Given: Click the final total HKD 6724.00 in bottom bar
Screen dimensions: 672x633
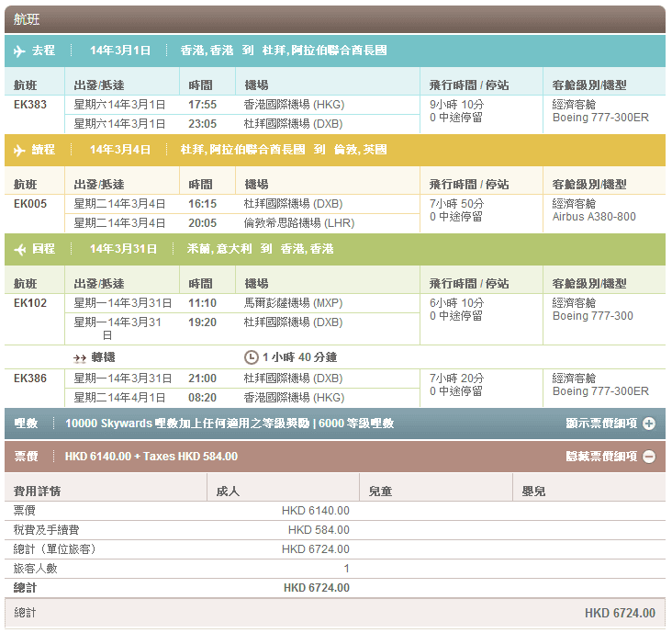Looking at the screenshot, I should coord(620,613).
